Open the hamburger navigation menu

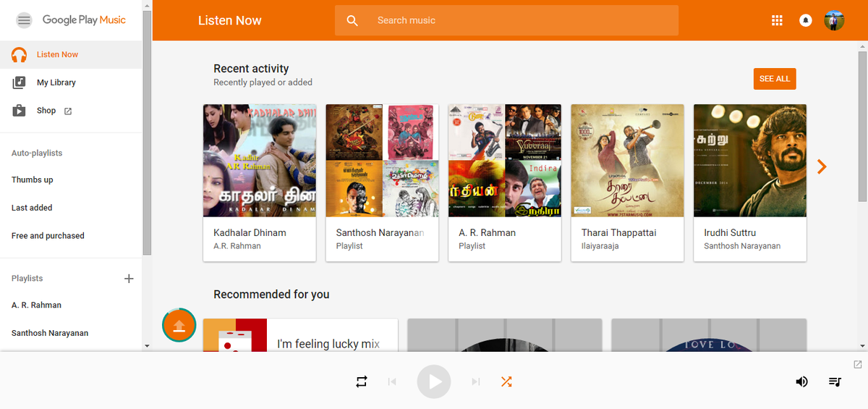[x=24, y=20]
